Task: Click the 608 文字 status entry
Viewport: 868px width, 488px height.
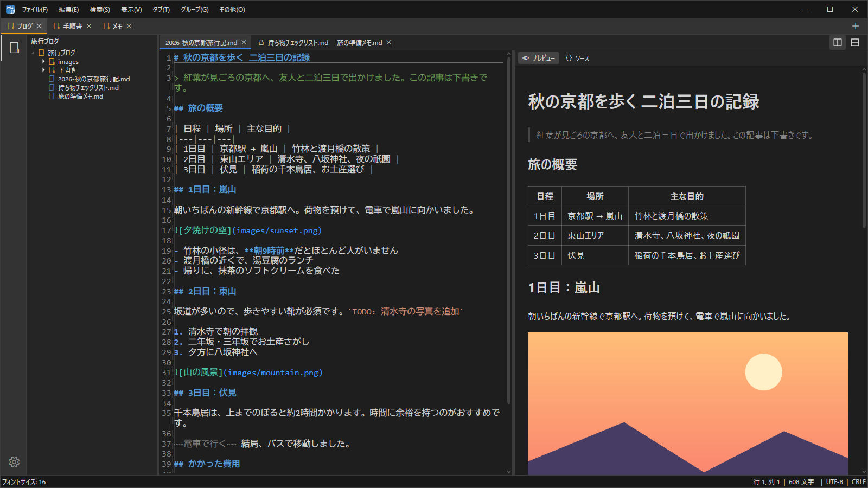Action: pos(801,482)
